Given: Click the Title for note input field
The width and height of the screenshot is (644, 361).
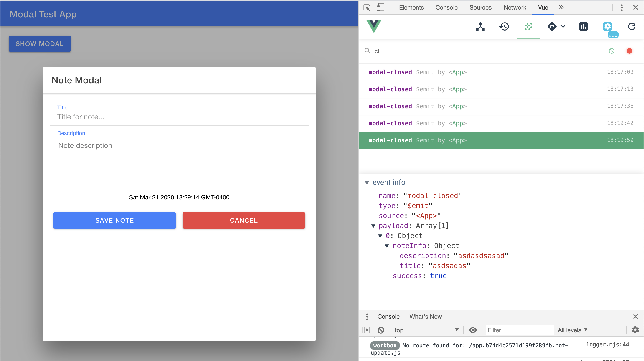Looking at the screenshot, I should pos(179,117).
